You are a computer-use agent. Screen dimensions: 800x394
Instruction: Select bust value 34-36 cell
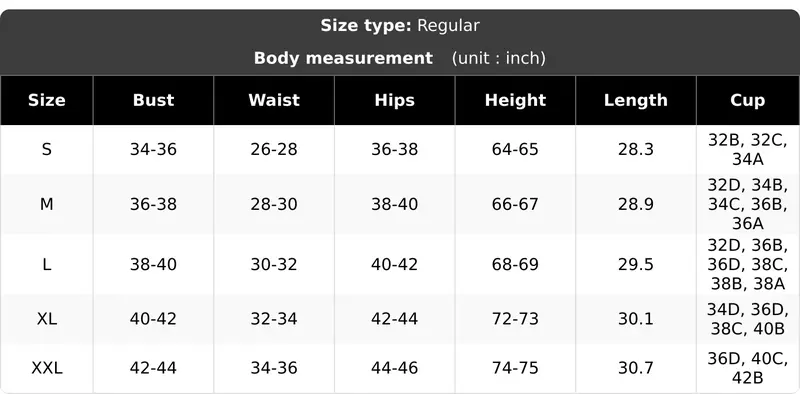[x=154, y=150]
